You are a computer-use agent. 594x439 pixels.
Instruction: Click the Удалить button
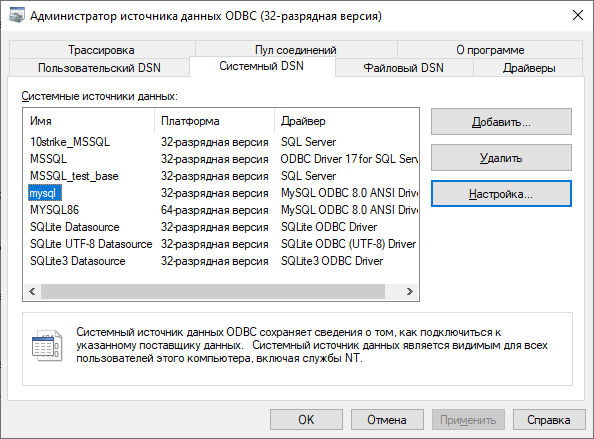501,158
